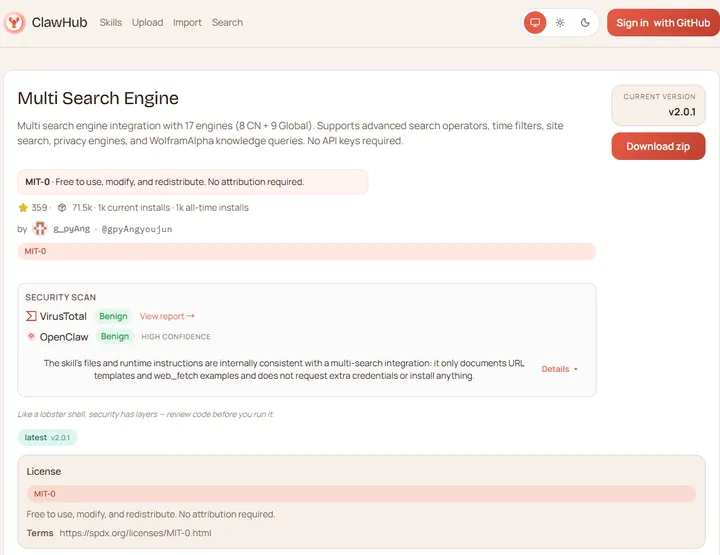This screenshot has height=555, width=720.
Task: Open the Upload nav item
Action: click(147, 22)
